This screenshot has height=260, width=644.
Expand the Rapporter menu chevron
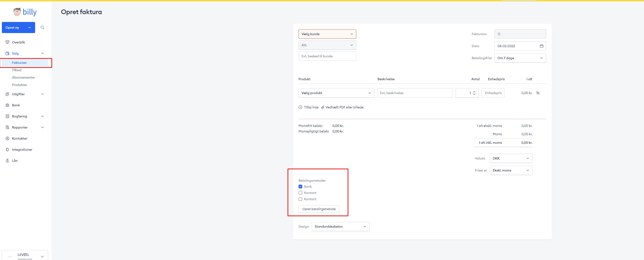coord(43,127)
